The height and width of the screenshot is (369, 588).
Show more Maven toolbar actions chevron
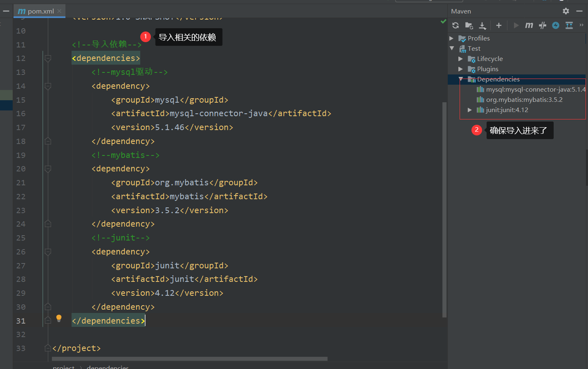tap(581, 25)
